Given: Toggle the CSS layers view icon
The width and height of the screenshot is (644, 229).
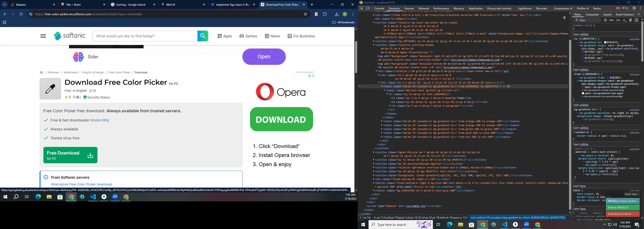Looking at the screenshot, I should (x=605, y=20).
